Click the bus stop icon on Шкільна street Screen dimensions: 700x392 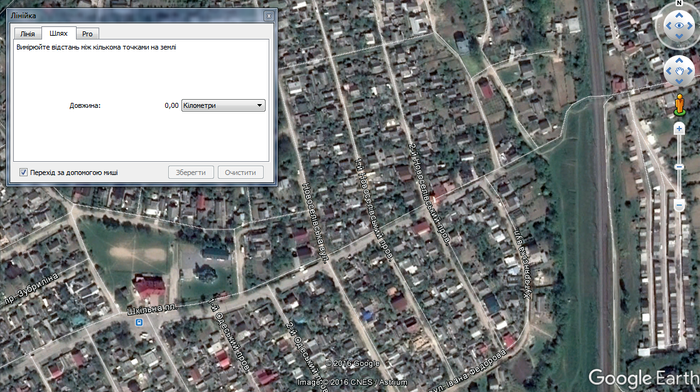(139, 322)
